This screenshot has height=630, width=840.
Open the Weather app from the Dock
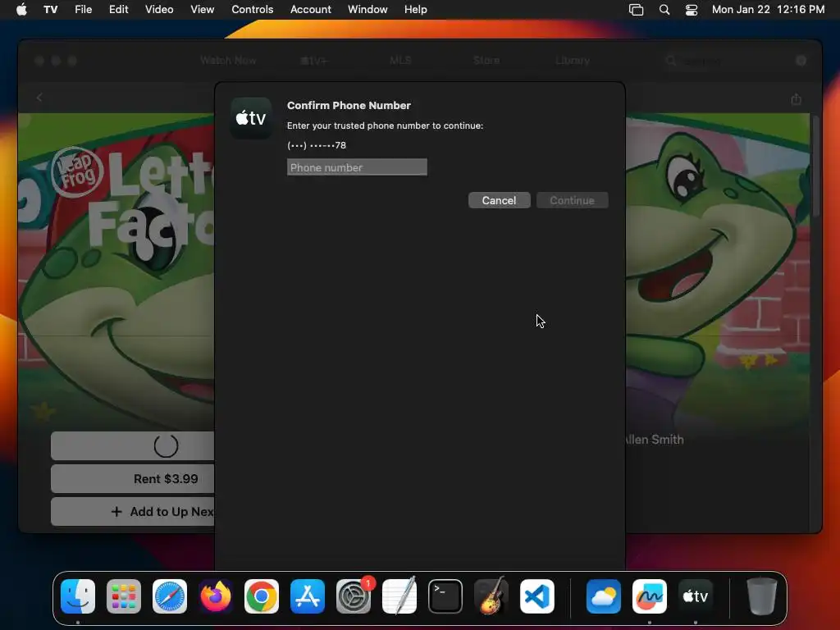(x=603, y=596)
